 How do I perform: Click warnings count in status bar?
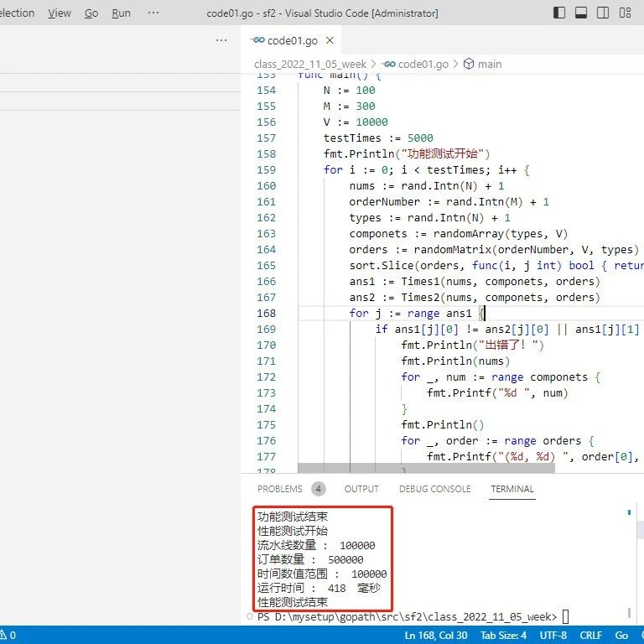coord(8,636)
